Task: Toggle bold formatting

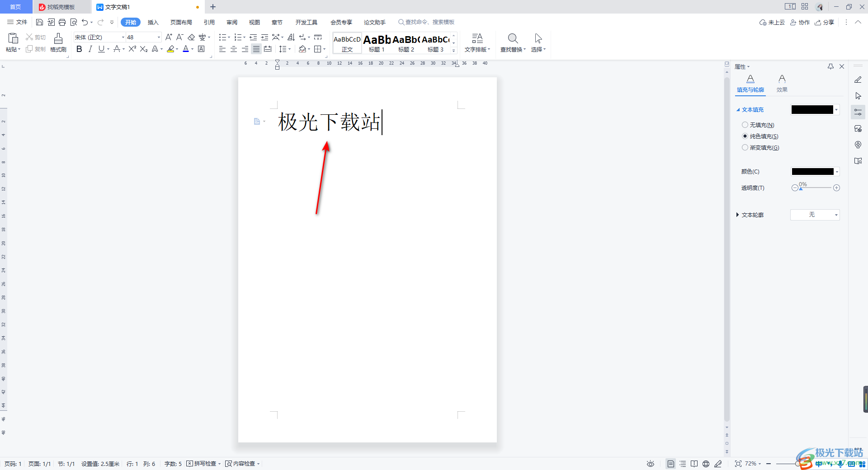Action: pos(79,49)
